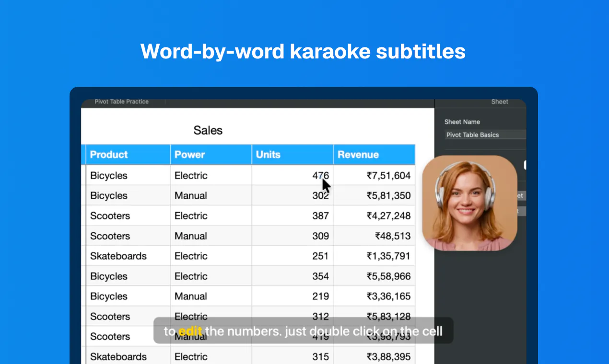Click the presenter webcam thumbnail
This screenshot has width=609, height=364.
tap(469, 203)
